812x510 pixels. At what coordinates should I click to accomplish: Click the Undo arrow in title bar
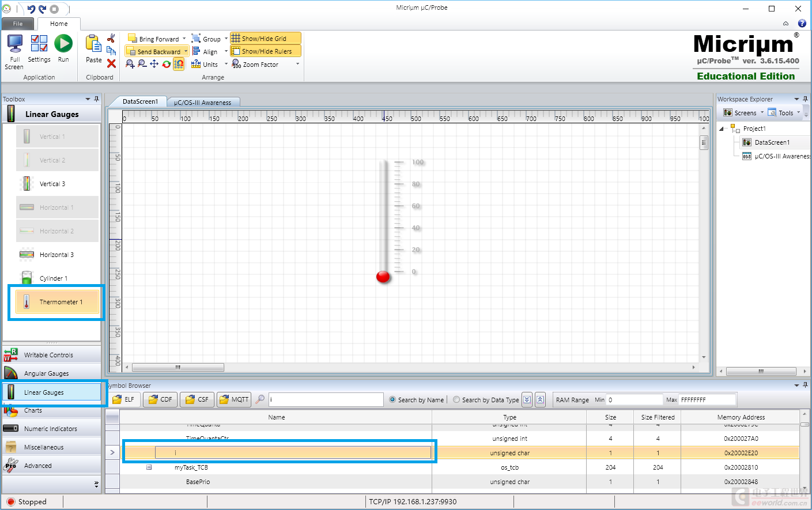(x=31, y=9)
